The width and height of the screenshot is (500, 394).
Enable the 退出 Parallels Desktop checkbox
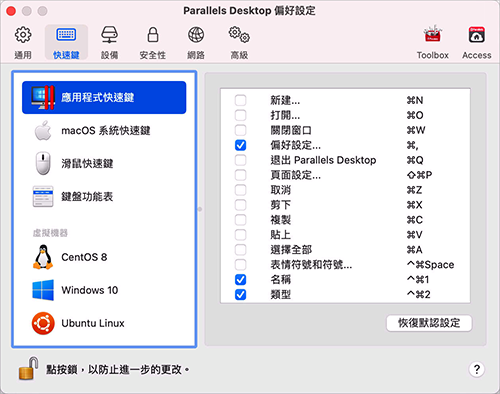coord(240,160)
